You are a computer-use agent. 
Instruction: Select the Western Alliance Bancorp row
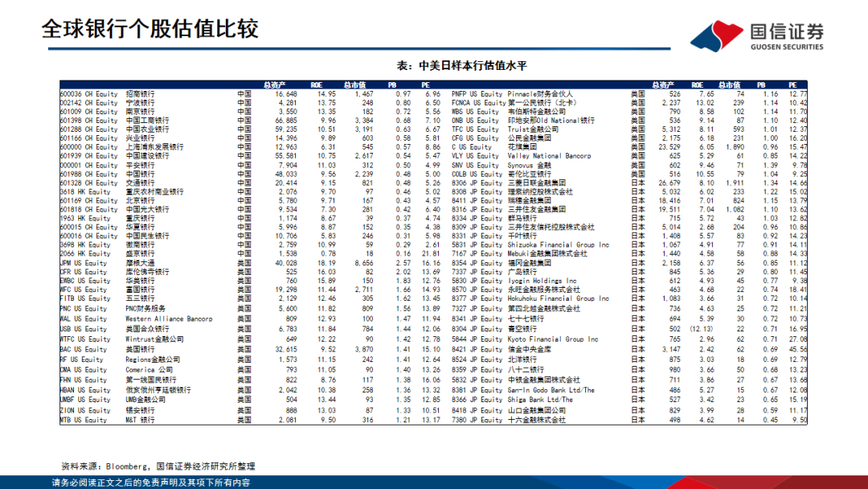click(x=170, y=319)
